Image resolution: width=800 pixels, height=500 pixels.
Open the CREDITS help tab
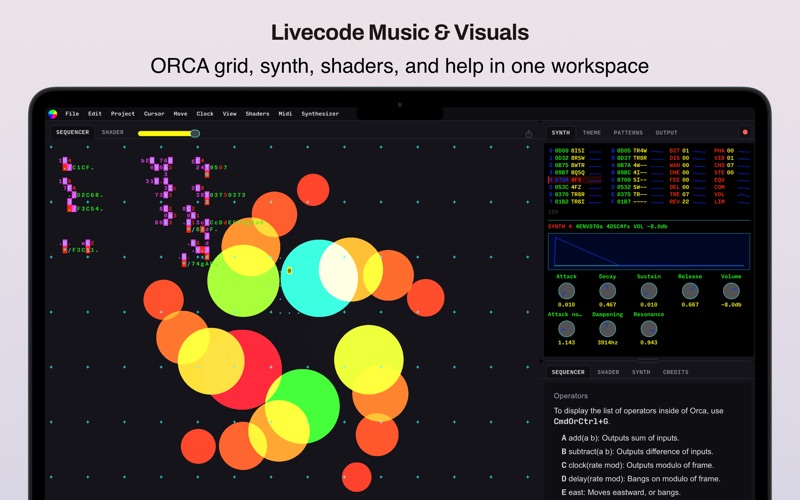[676, 372]
